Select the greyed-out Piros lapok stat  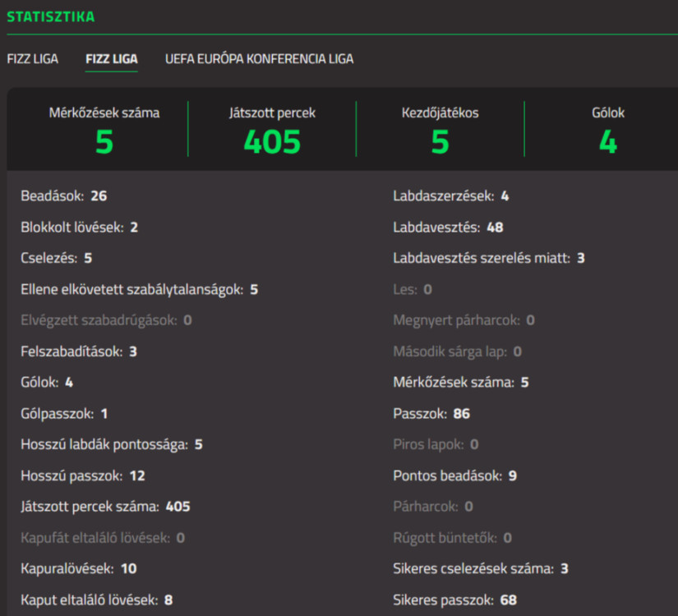point(436,444)
